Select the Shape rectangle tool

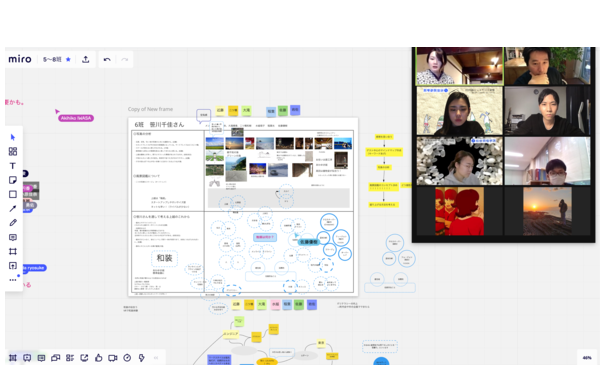coord(13,194)
